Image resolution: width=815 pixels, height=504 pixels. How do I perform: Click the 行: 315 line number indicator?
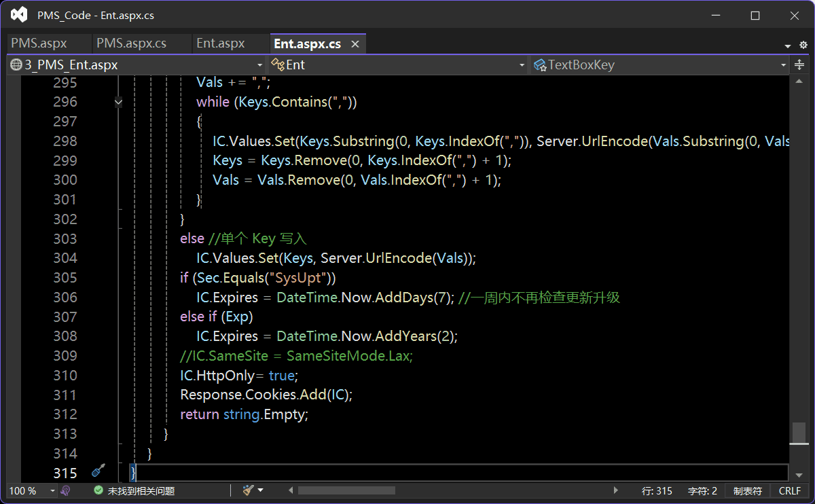tap(656, 490)
